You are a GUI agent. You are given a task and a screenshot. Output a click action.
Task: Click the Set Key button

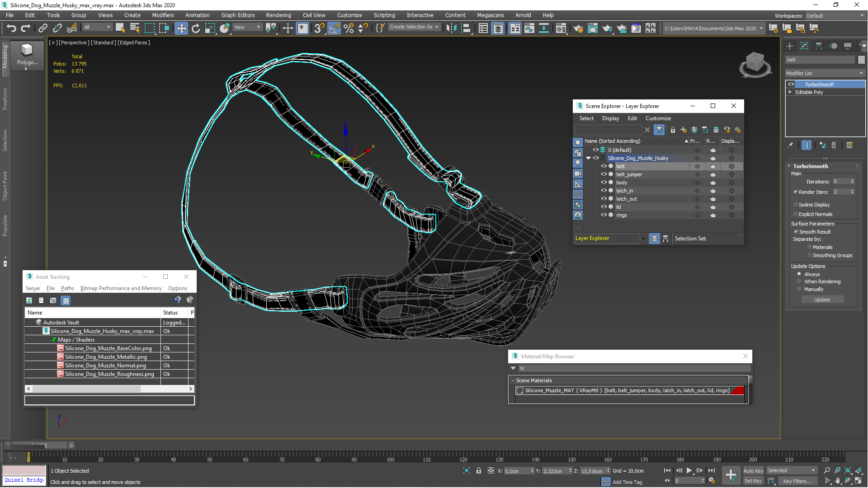pos(753,481)
